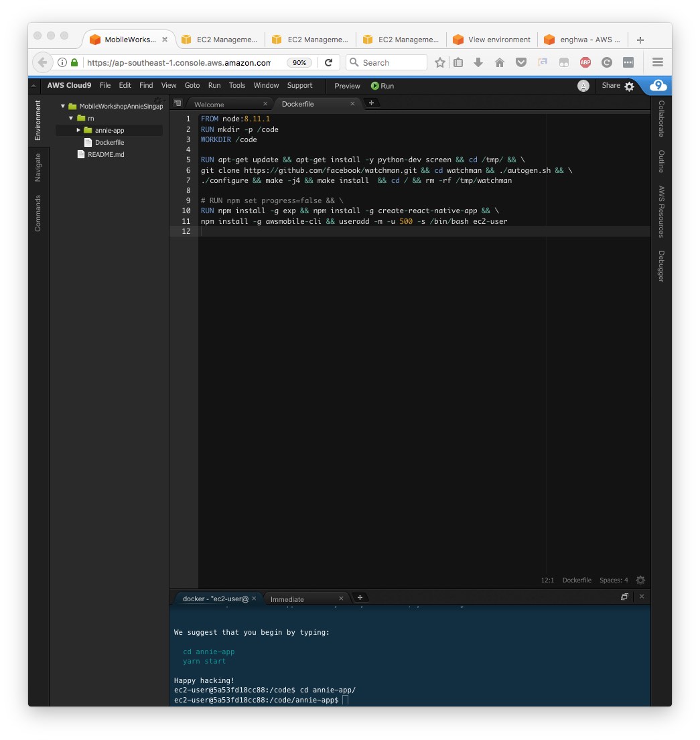The width and height of the screenshot is (700, 740).
Task: Open the Run menu
Action: [x=214, y=85]
